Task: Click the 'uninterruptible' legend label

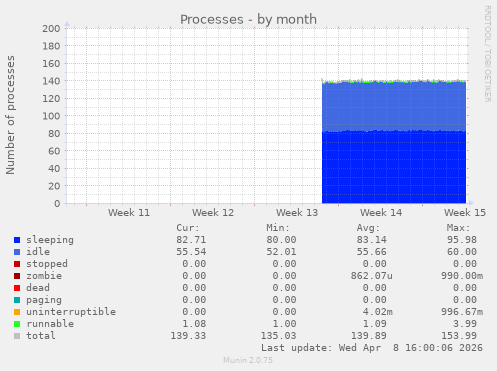Action: click(71, 312)
